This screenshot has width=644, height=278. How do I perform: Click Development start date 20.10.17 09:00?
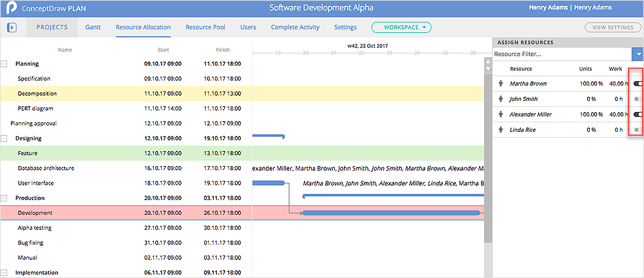163,213
